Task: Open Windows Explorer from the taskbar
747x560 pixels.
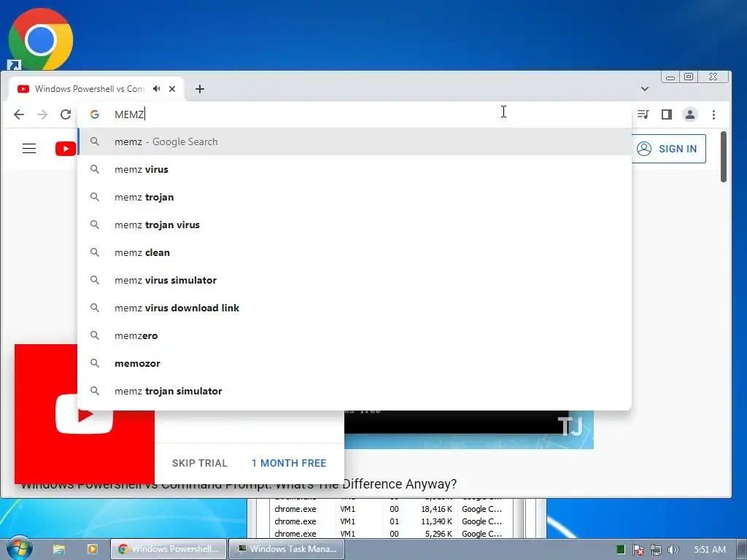Action: 58,549
